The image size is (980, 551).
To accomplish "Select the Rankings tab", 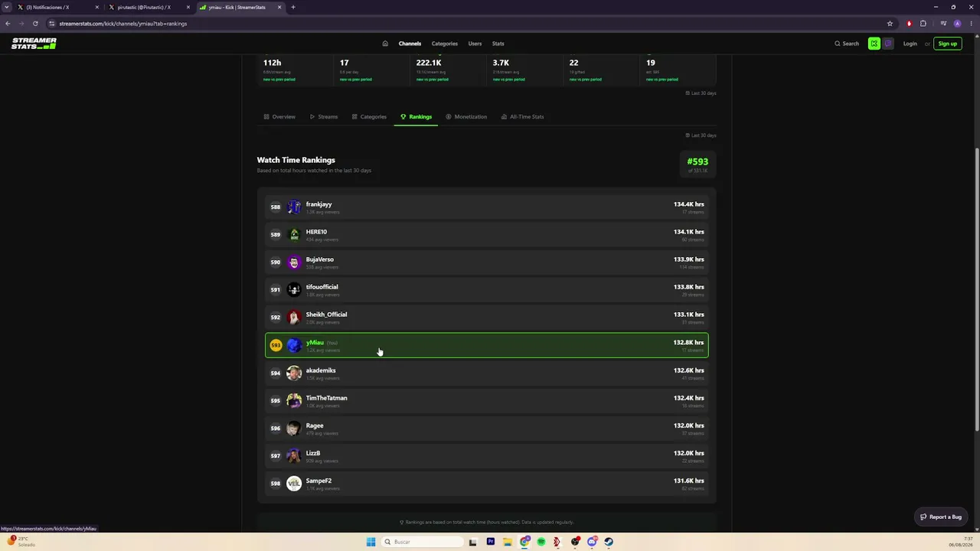I will pyautogui.click(x=416, y=117).
